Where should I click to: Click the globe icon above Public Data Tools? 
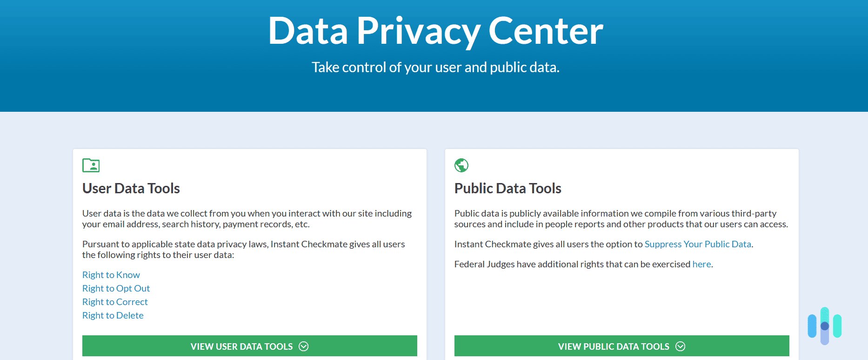[461, 165]
